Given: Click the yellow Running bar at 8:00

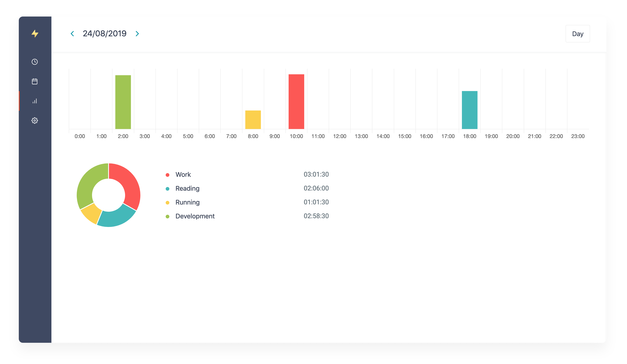Looking at the screenshot, I should coord(253,120).
